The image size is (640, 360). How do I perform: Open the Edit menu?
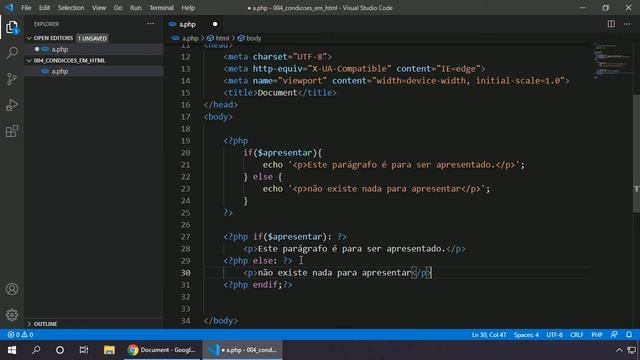pyautogui.click(x=44, y=7)
